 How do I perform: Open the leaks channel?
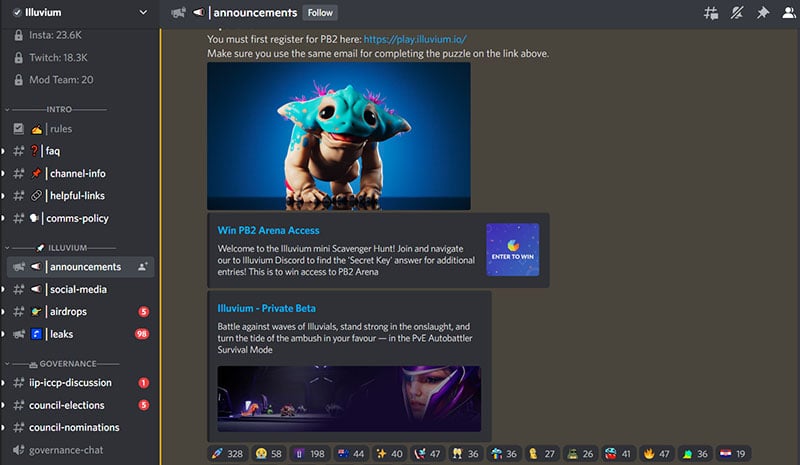coord(79,334)
